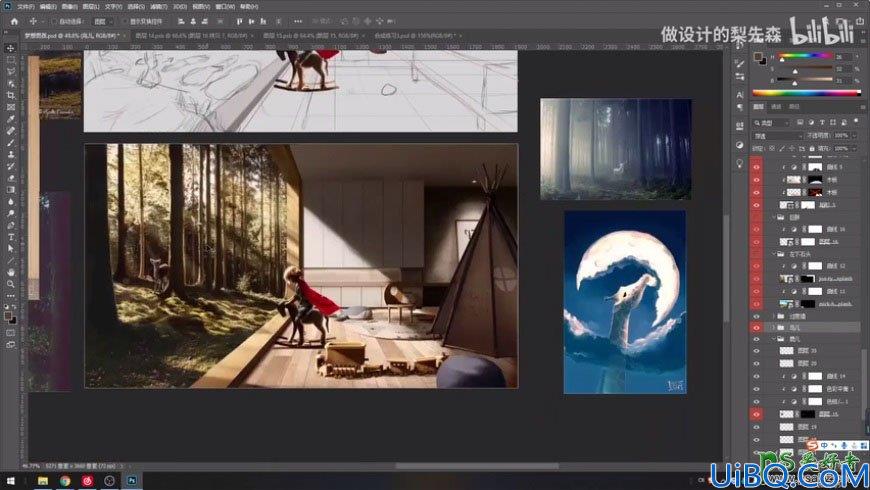Toggle visibility of 曲线 12 layer
This screenshot has width=870, height=490.
tap(756, 266)
